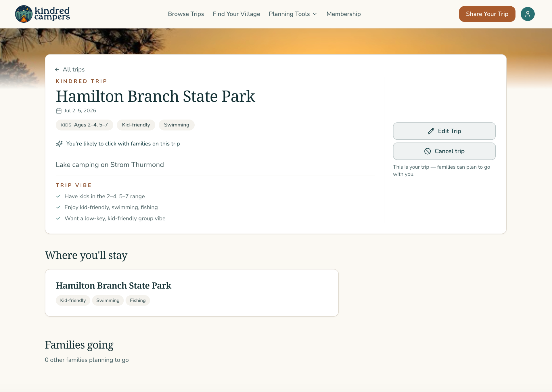Click the calendar icon next to Jul 2–5
This screenshot has width=552, height=392.
(59, 111)
